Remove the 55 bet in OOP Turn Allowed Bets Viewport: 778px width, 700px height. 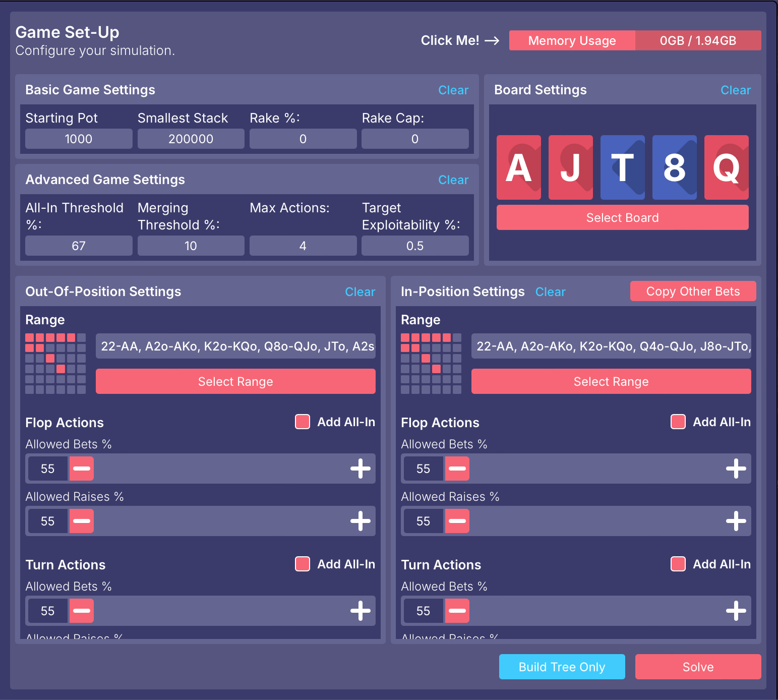[81, 611]
